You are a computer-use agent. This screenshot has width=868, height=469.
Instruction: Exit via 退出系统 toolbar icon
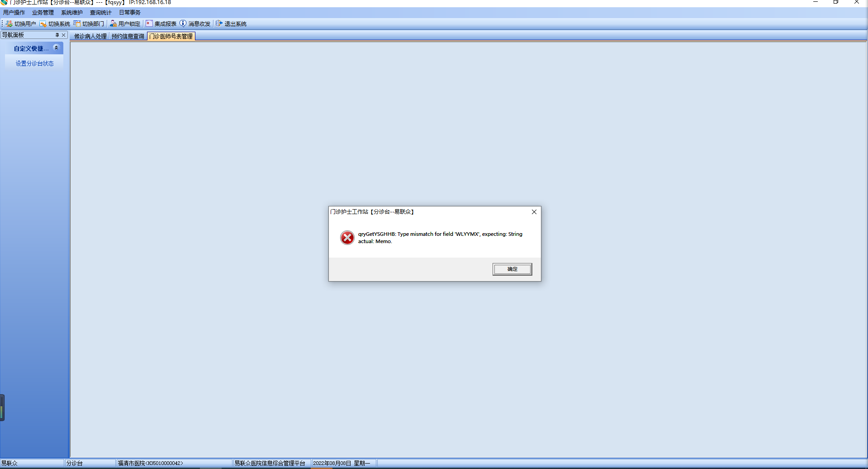[x=219, y=24]
